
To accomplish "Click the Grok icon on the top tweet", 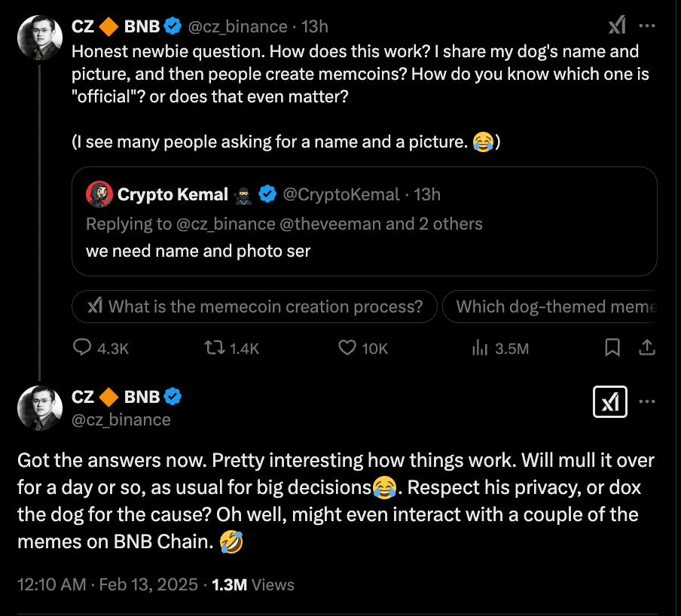I will [x=617, y=26].
